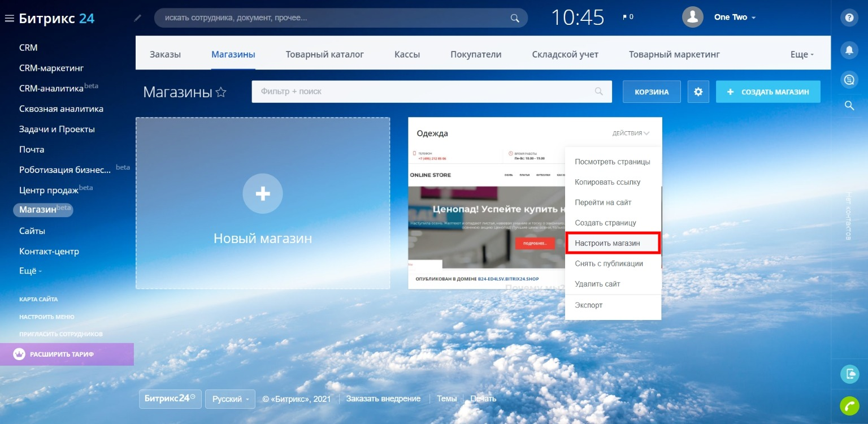Click the Настроить меню link
This screenshot has height=424, width=868.
47,317
